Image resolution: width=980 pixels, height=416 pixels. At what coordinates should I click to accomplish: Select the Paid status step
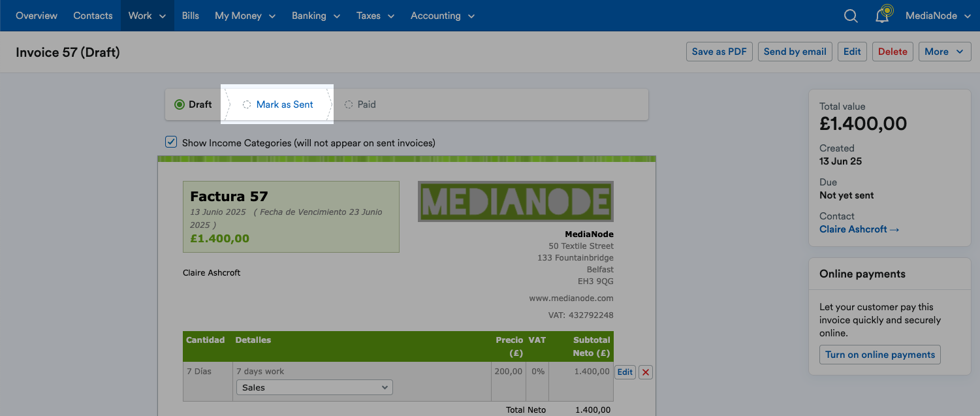pyautogui.click(x=360, y=104)
